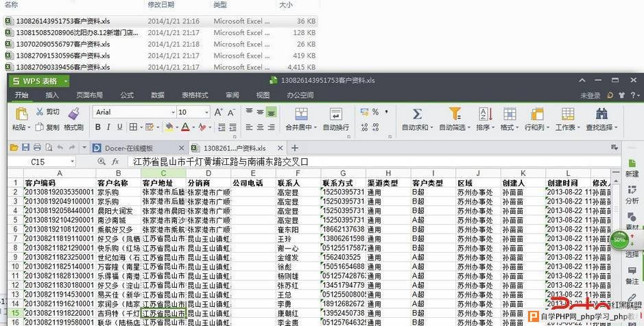Click the print preview icon

pyautogui.click(x=49, y=148)
